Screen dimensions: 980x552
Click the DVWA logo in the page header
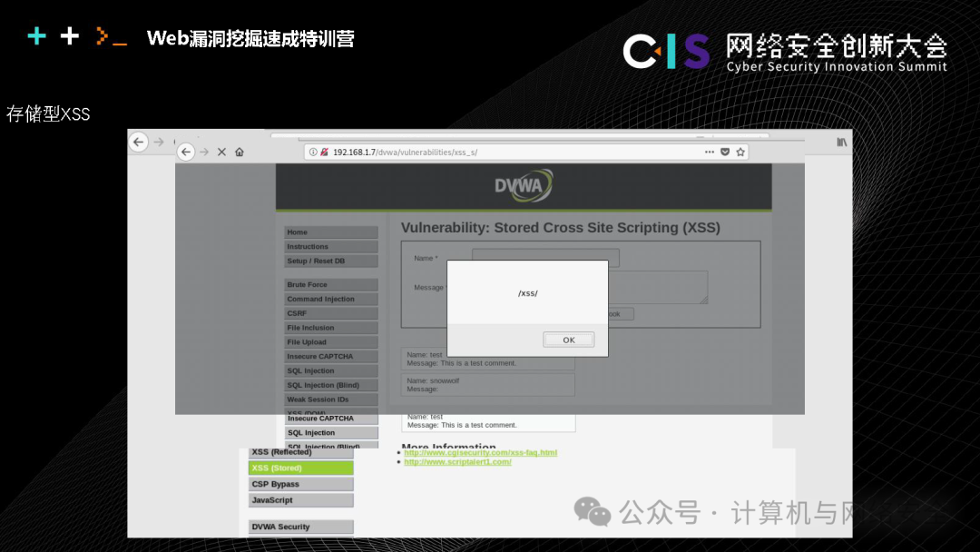(524, 186)
